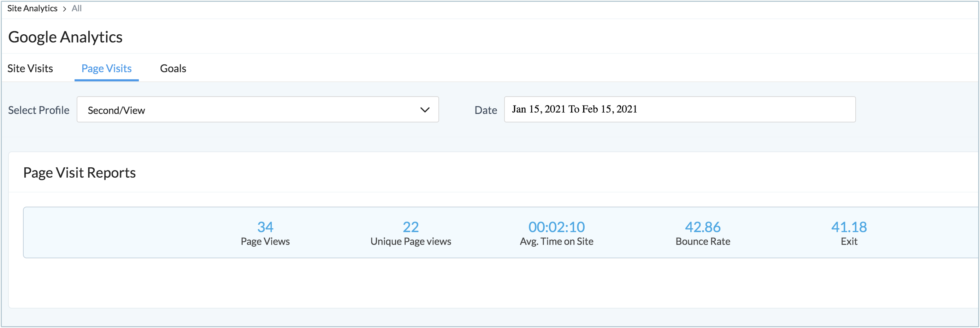Click the 41.18 exit value
The image size is (980, 328).
849,227
